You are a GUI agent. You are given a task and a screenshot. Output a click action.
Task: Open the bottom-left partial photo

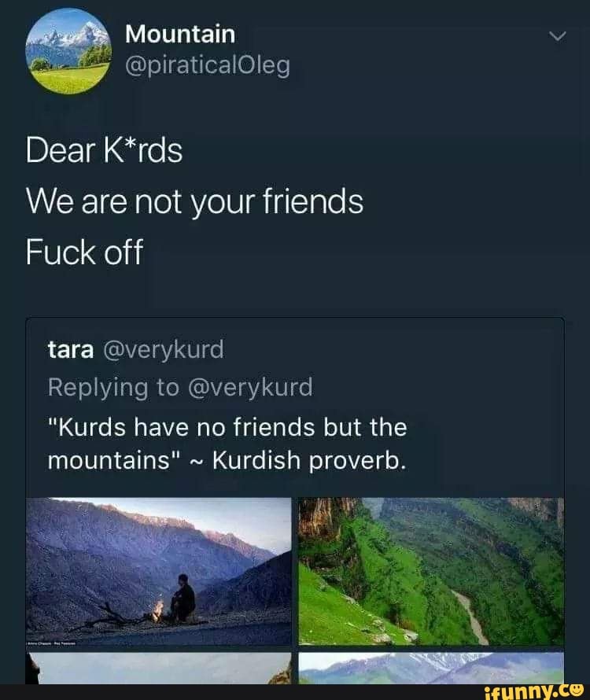click(159, 668)
